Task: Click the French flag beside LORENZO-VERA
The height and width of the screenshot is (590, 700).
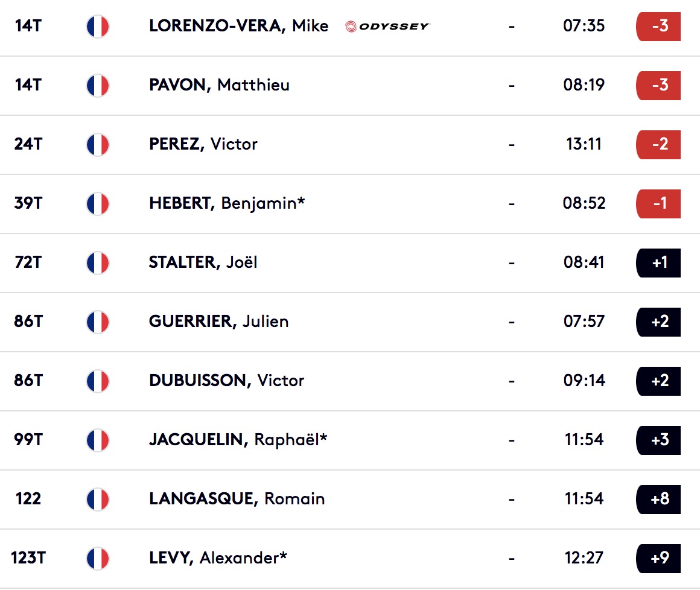Action: click(98, 27)
